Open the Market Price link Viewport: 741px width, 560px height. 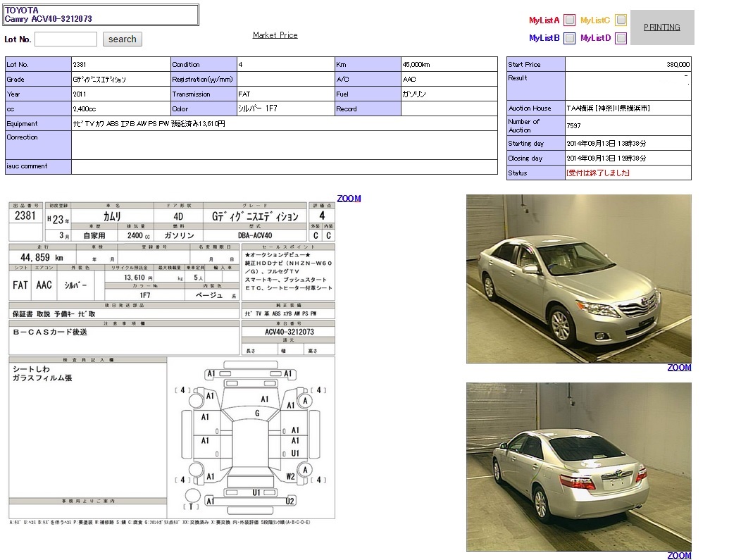(275, 35)
